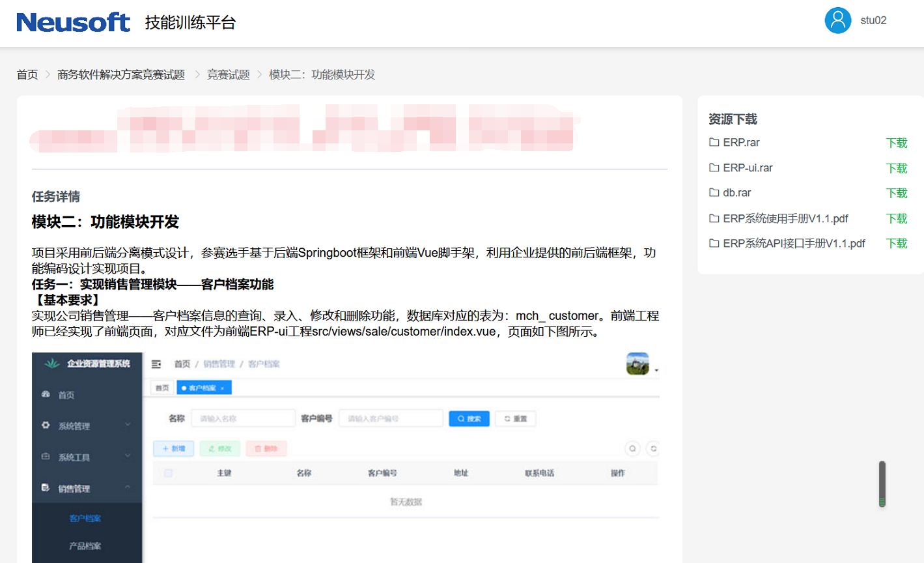This screenshot has height=563, width=924.
Task: Click the 技能训练平台 platform title
Action: pyautogui.click(x=190, y=23)
